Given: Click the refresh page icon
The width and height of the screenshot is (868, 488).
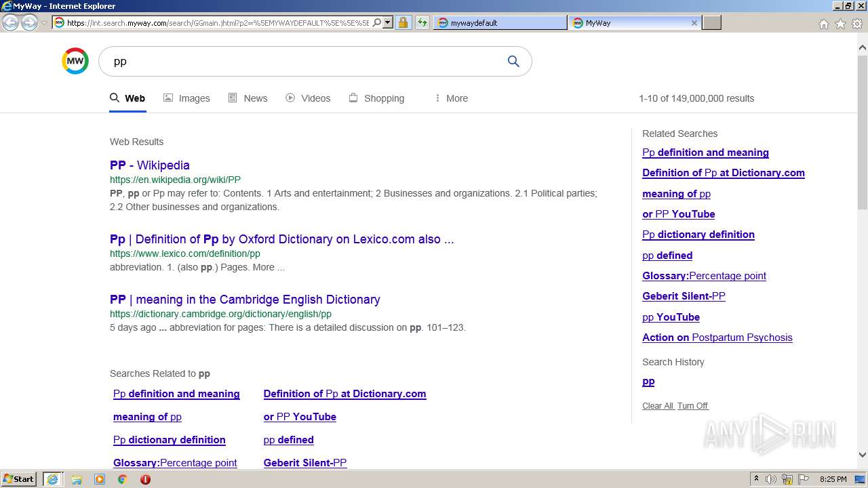Looking at the screenshot, I should point(422,22).
